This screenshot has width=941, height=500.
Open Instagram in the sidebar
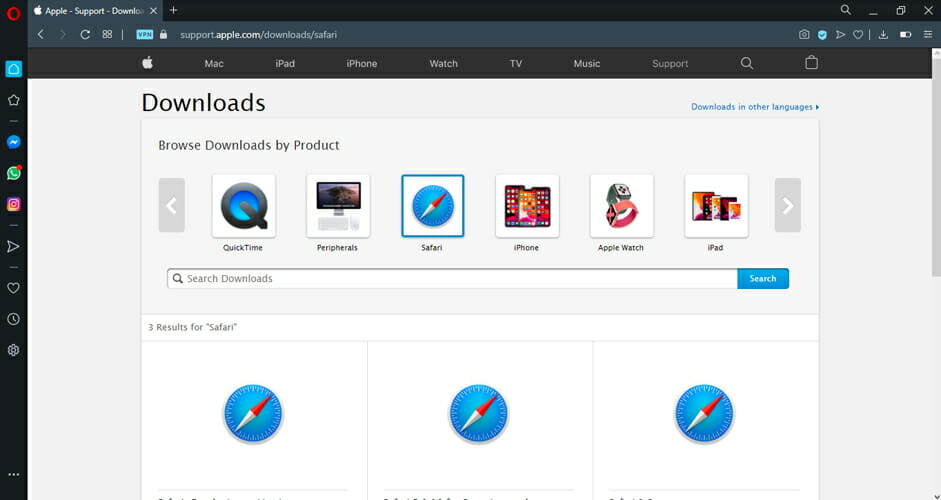coord(13,204)
